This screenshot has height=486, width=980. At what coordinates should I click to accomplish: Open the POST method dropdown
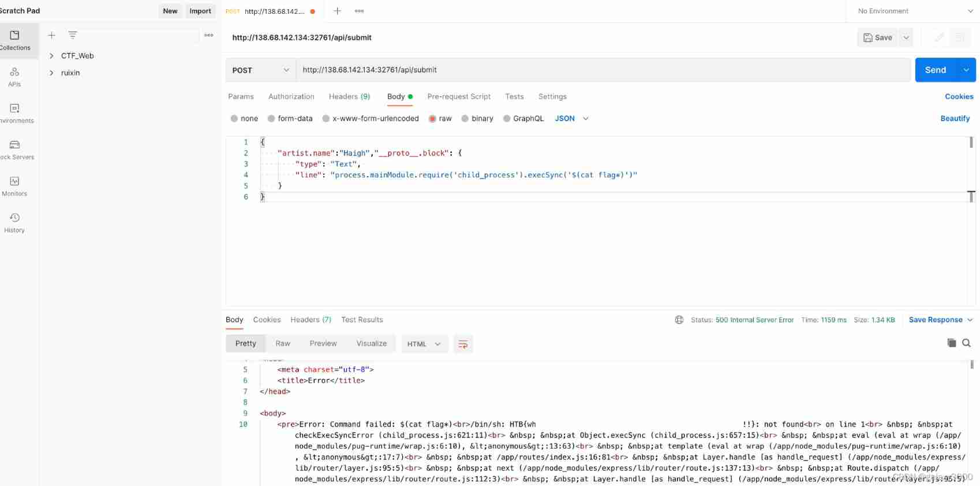tap(261, 70)
